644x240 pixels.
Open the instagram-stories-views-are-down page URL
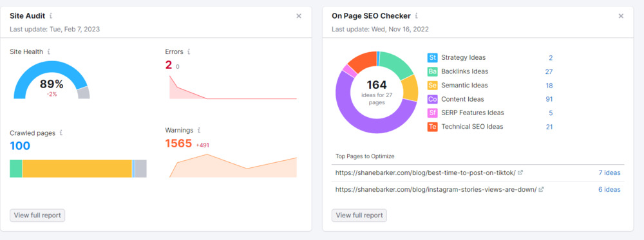[436, 190]
